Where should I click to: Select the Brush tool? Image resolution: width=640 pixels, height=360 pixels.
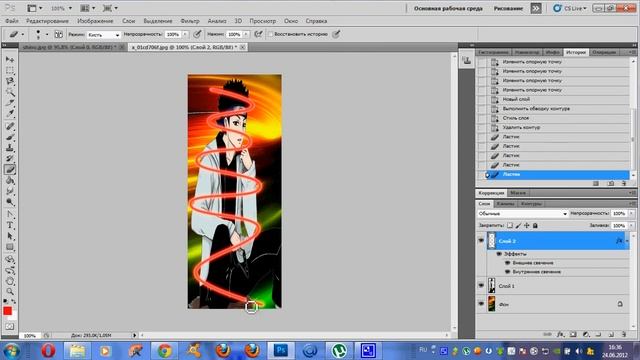10,138
